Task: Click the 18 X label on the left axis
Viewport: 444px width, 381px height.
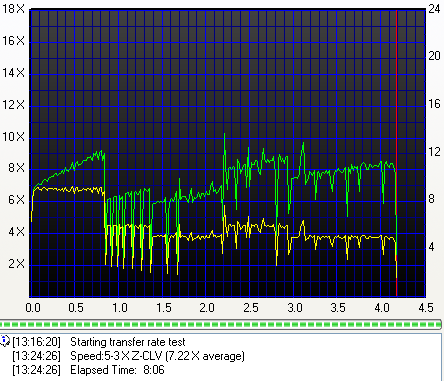Action: 13,9
